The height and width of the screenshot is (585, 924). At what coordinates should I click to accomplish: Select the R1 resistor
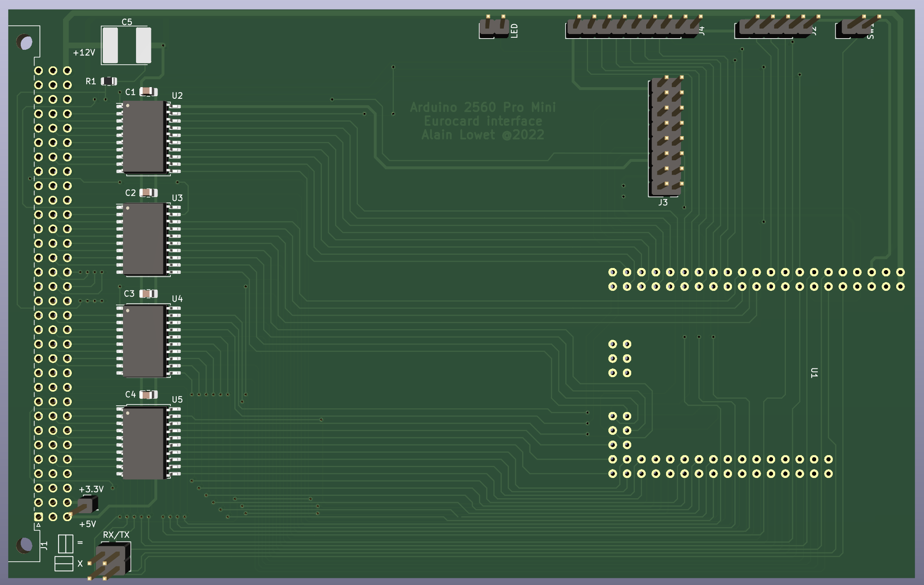(109, 81)
